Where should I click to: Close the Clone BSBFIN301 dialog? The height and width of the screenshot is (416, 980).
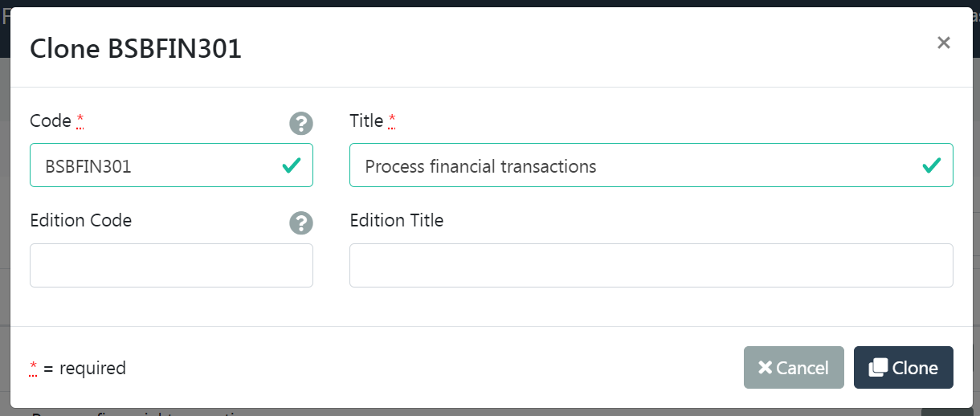click(943, 43)
